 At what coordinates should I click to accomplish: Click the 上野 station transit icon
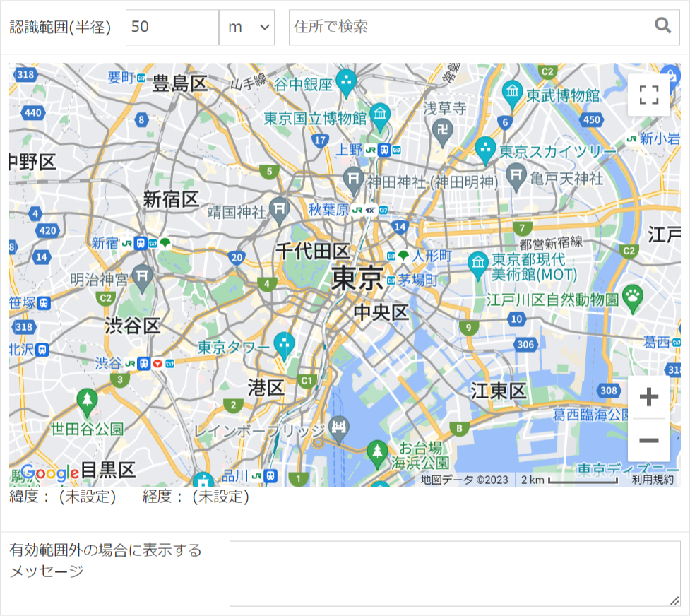(383, 150)
